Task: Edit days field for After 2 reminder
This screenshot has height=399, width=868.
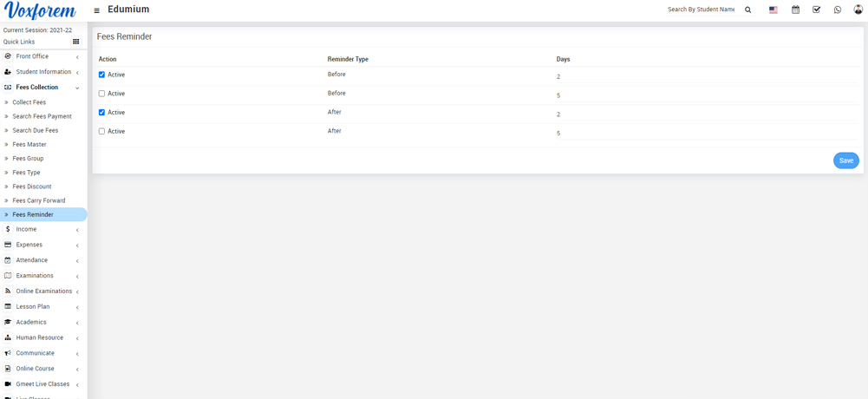Action: pyautogui.click(x=694, y=114)
